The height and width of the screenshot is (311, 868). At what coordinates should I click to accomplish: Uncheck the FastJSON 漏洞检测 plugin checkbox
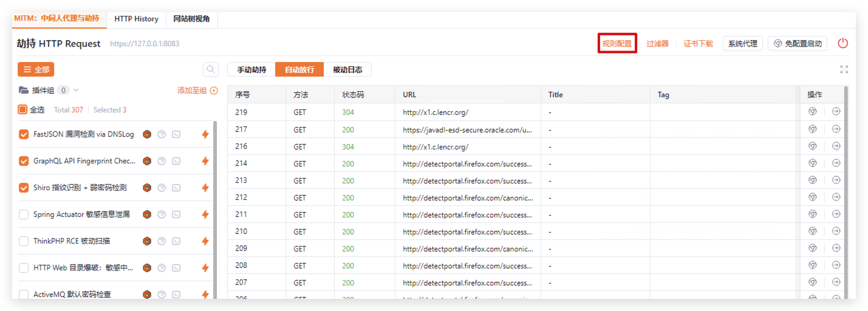[24, 134]
